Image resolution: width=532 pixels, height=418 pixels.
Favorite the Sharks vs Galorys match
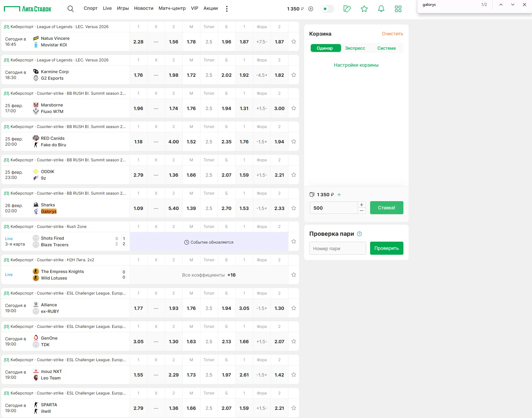294,208
